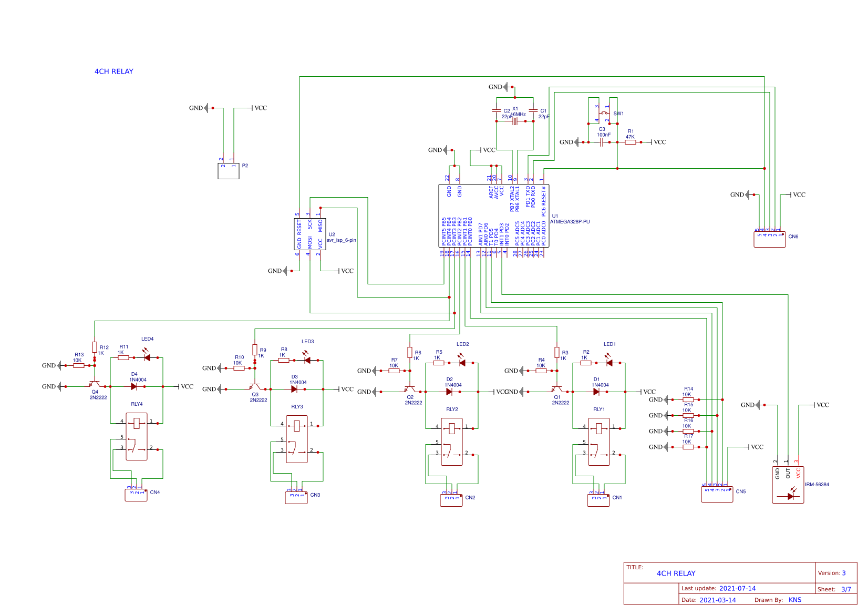This screenshot has width=868, height=615.
Task: Click the '4CH RELAY' heading text at top left
Action: [114, 71]
